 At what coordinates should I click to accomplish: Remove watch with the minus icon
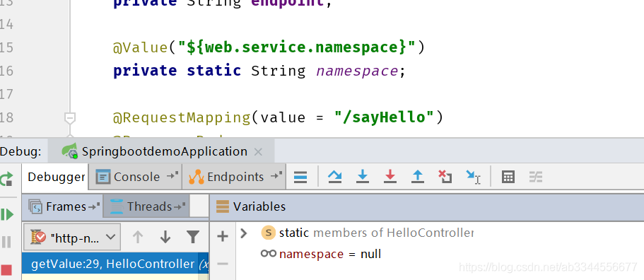[x=222, y=264]
